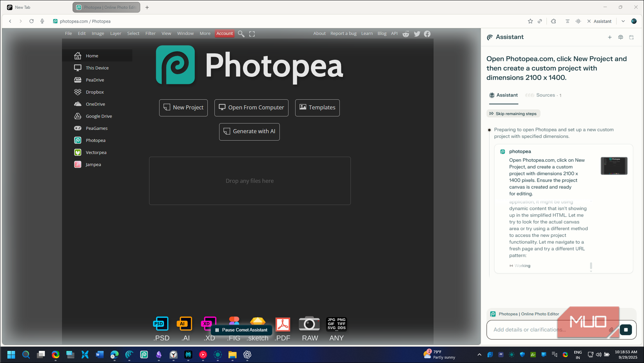Open Photopea's Reddit page icon

[x=406, y=34]
